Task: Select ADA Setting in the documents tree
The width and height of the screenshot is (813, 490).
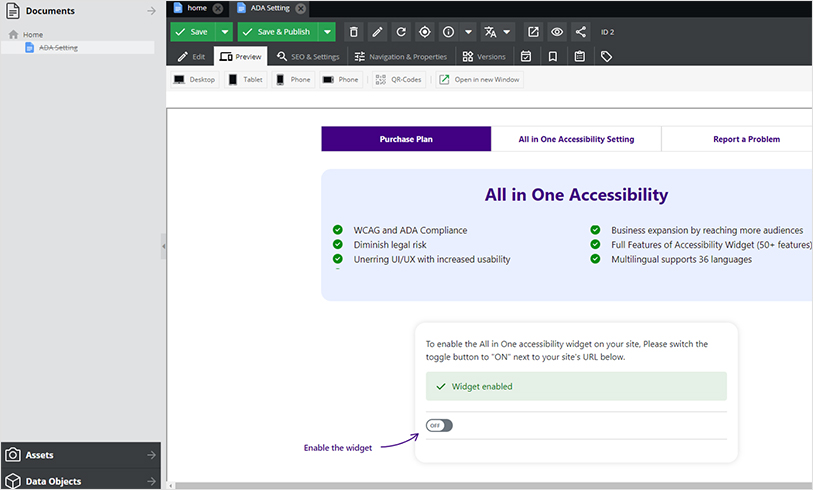Action: pyautogui.click(x=58, y=48)
